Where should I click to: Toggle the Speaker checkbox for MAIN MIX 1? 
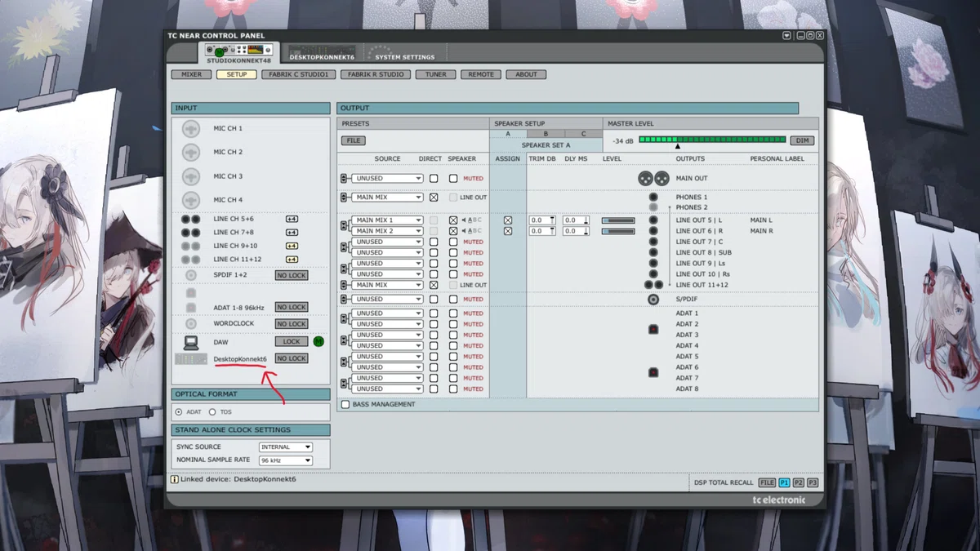(x=453, y=220)
